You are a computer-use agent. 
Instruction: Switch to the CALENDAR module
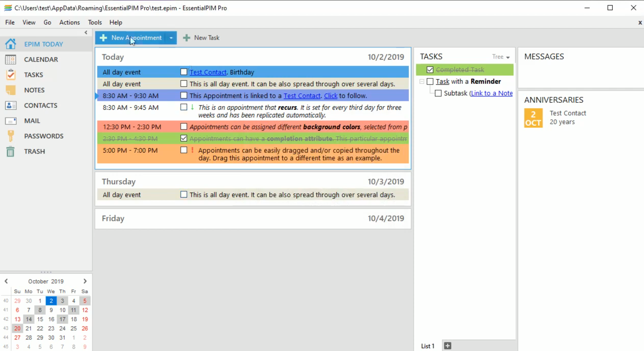41,59
